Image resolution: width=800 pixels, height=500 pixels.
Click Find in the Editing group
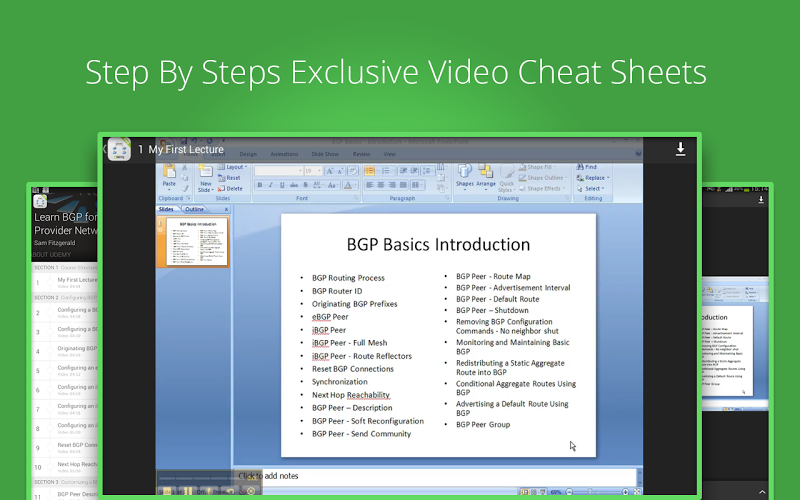pyautogui.click(x=587, y=167)
